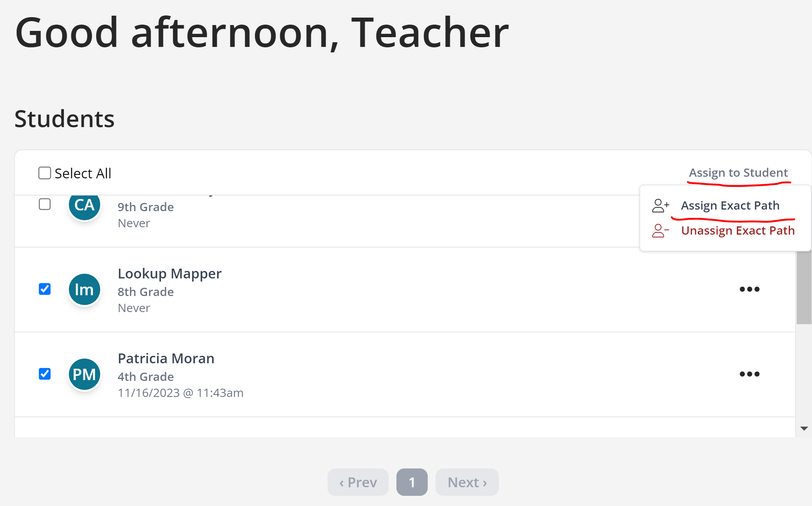
Task: Click the scrollbar down arrow
Action: (x=804, y=429)
